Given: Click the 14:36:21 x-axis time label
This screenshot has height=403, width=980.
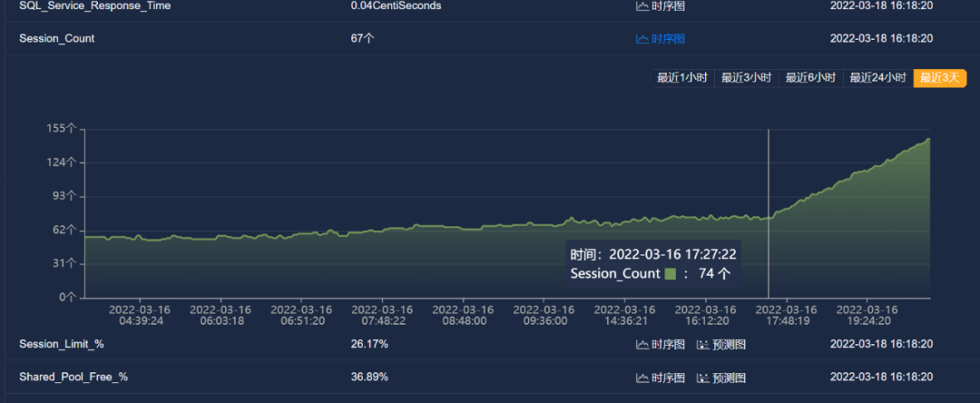Looking at the screenshot, I should click(625, 321).
